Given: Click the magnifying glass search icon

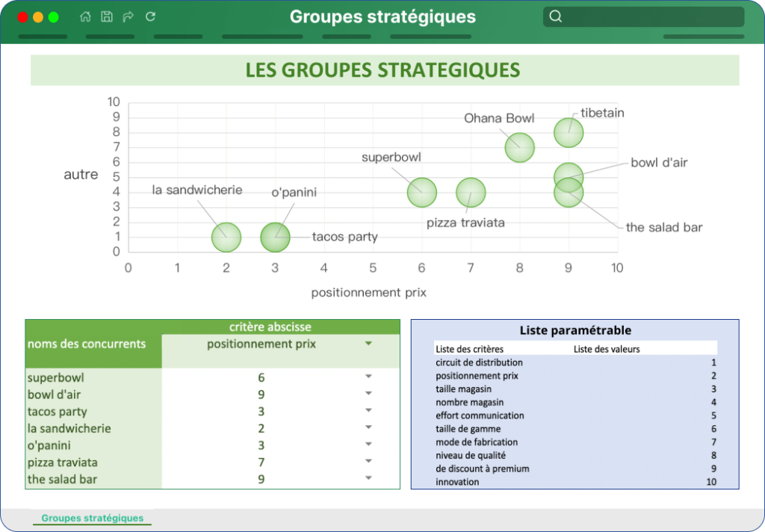Looking at the screenshot, I should [x=555, y=16].
